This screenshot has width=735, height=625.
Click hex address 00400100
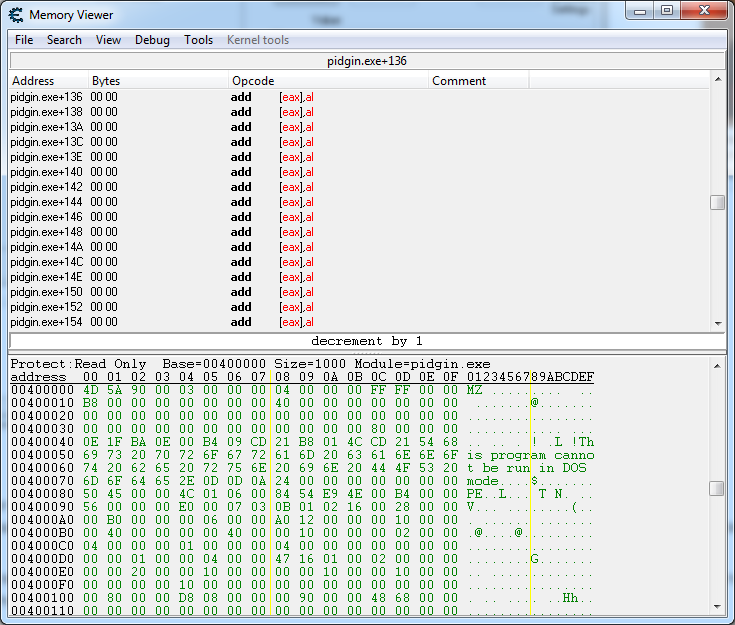pyautogui.click(x=42, y=598)
